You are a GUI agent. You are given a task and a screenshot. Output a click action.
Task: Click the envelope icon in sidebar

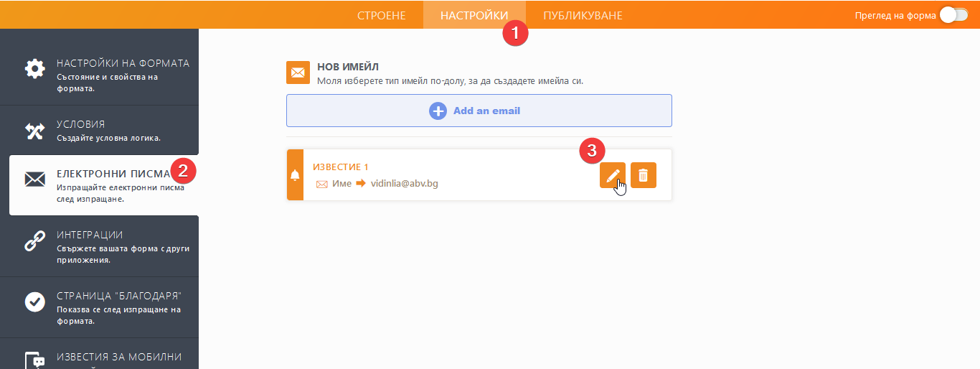(34, 179)
